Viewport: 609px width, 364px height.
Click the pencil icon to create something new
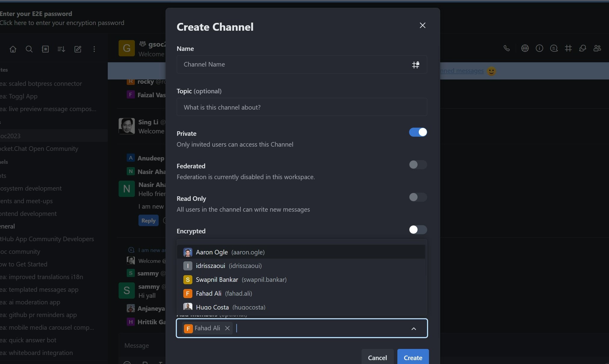point(78,49)
